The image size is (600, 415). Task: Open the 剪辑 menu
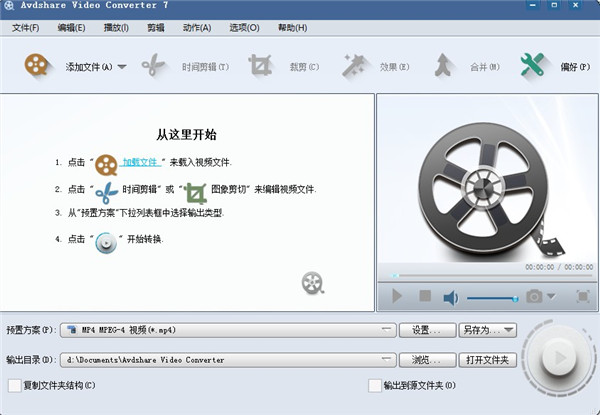point(156,28)
